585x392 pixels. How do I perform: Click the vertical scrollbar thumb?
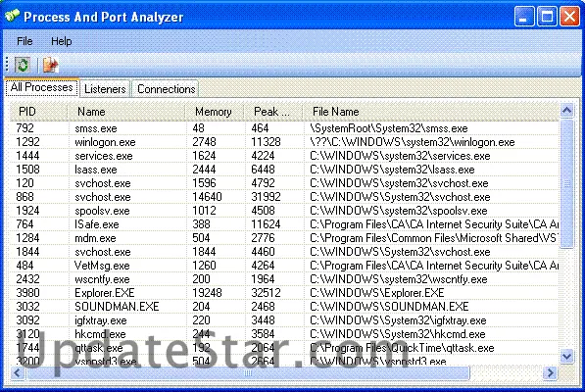point(566,183)
